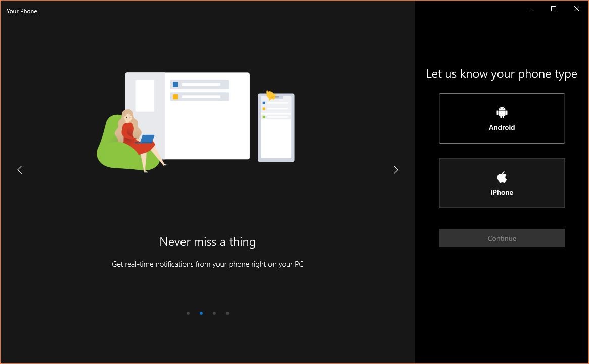Click the 'Never miss a thing' heading
The width and height of the screenshot is (589, 364).
click(208, 242)
